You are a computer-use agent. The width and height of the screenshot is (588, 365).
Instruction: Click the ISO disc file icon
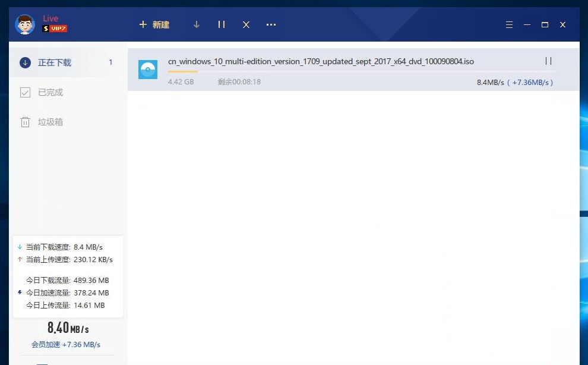click(148, 70)
